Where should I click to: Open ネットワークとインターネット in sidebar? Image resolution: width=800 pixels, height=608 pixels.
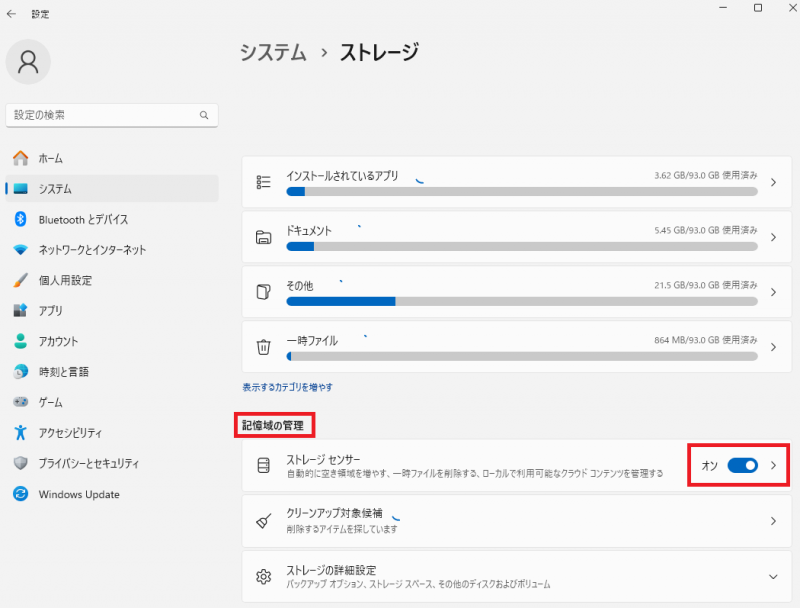[x=92, y=250]
